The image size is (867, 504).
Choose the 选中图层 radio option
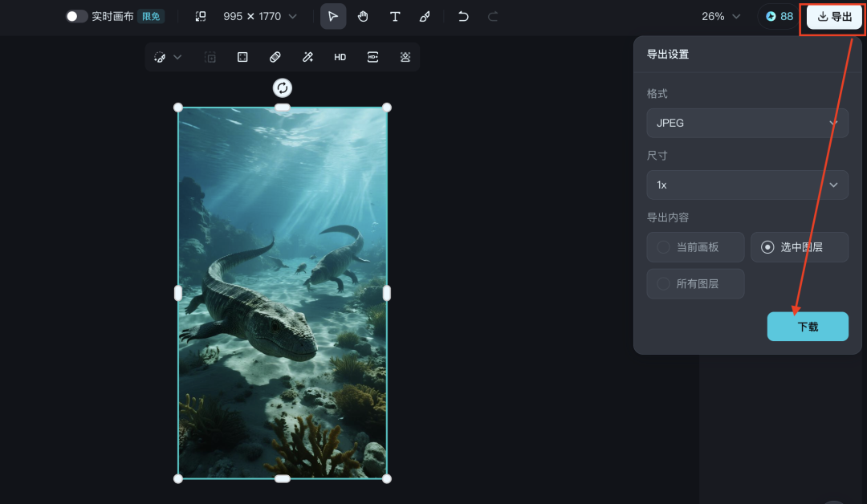799,247
